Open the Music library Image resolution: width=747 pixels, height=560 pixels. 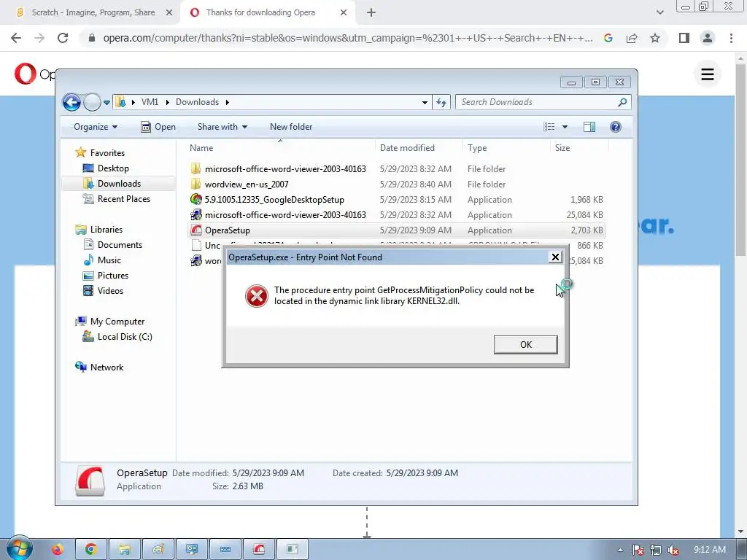tap(109, 260)
